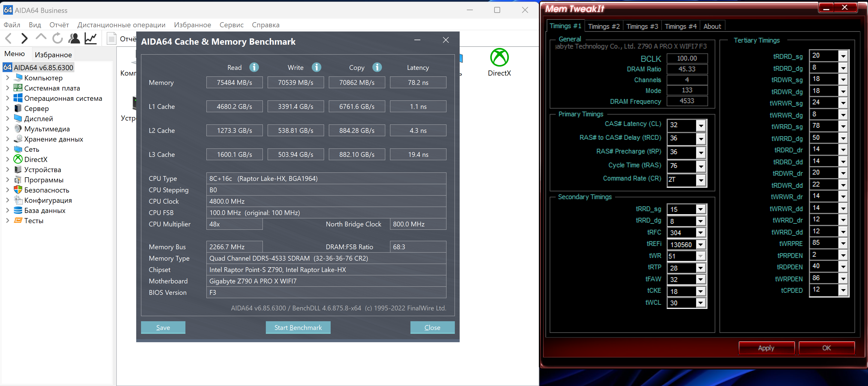Click the forward navigation arrow
The width and height of the screenshot is (868, 386).
tap(24, 38)
